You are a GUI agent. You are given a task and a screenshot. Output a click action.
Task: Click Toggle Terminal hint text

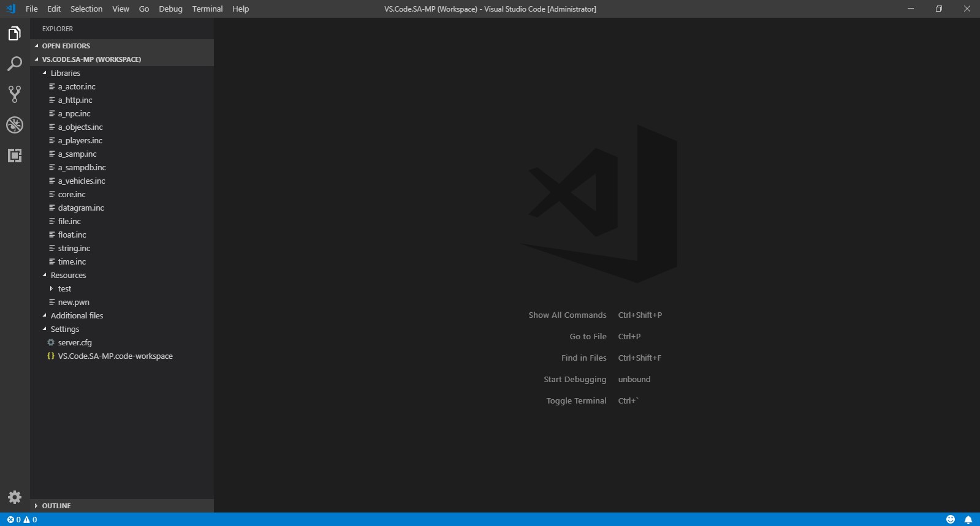point(576,400)
